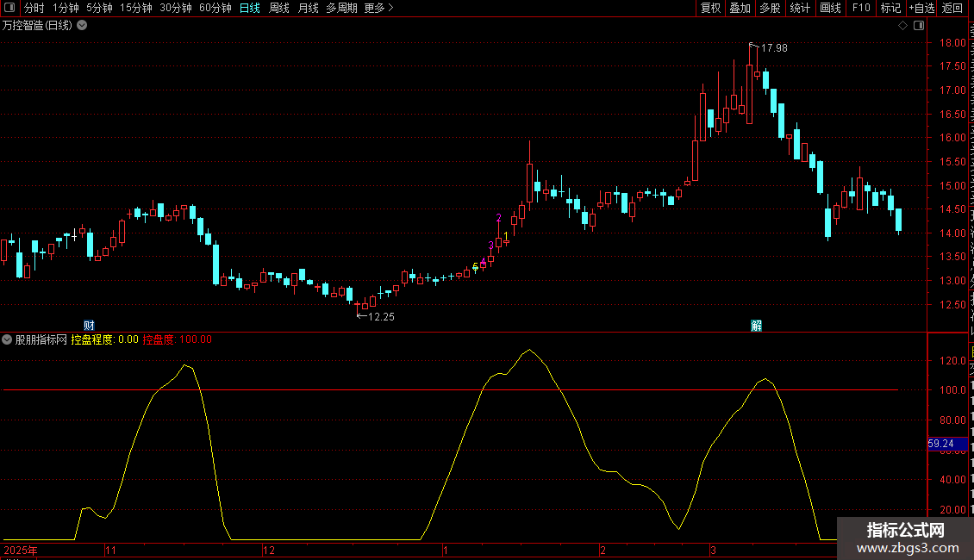Click the 股朋指标网 indicator name
The image size is (974, 560).
pos(41,339)
